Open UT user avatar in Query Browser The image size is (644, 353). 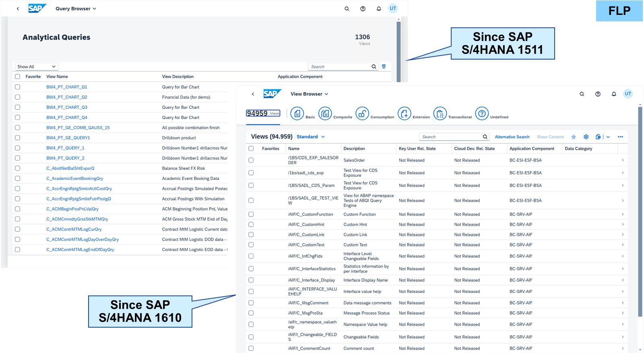(393, 8)
